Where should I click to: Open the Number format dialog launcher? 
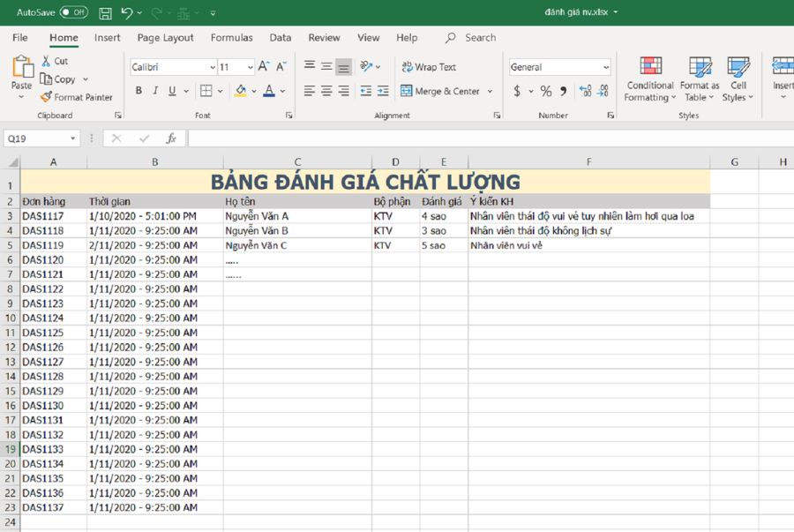pos(610,116)
